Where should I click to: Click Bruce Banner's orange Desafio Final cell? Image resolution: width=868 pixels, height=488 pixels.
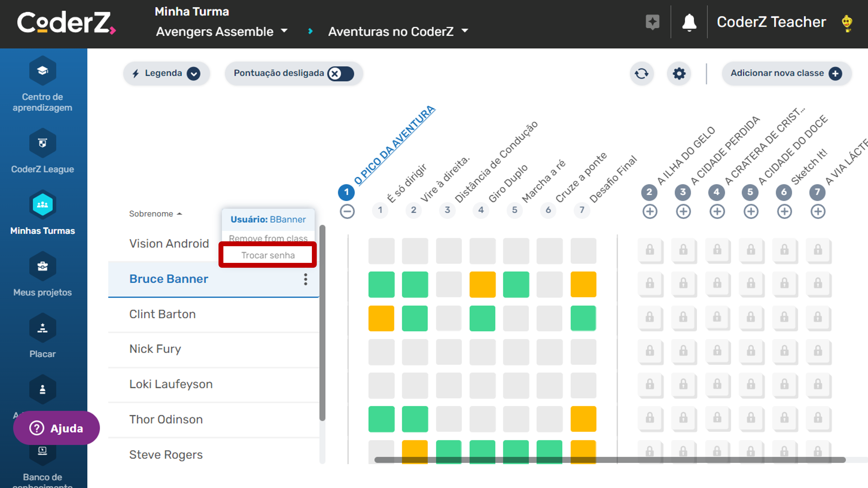pos(583,285)
